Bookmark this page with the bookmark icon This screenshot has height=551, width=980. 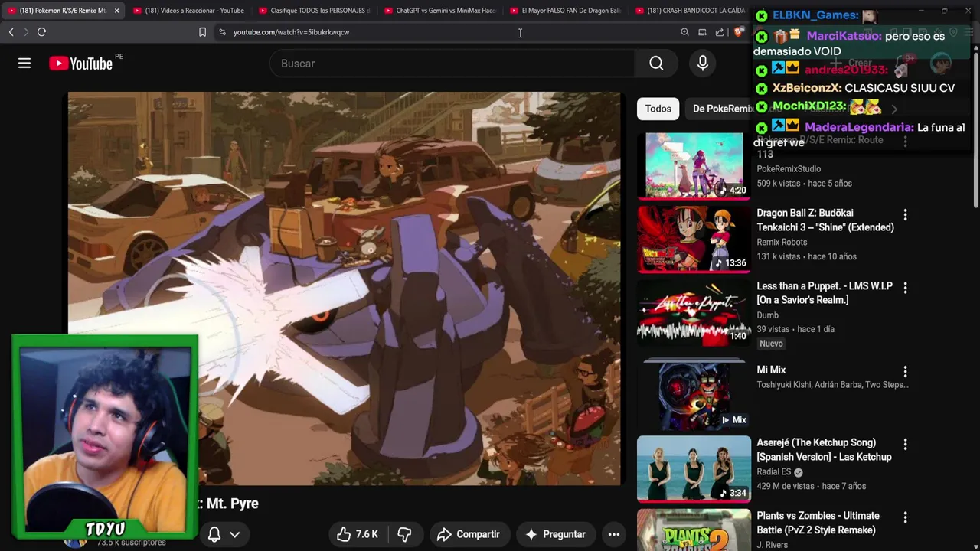coord(202,32)
